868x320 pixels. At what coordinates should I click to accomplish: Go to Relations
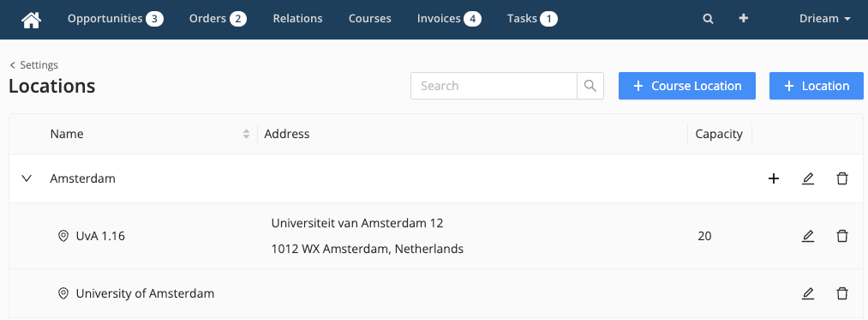coord(297,19)
